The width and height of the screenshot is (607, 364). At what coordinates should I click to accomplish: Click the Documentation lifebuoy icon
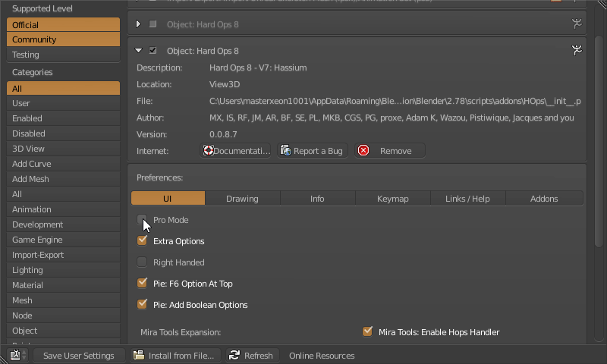coord(208,151)
